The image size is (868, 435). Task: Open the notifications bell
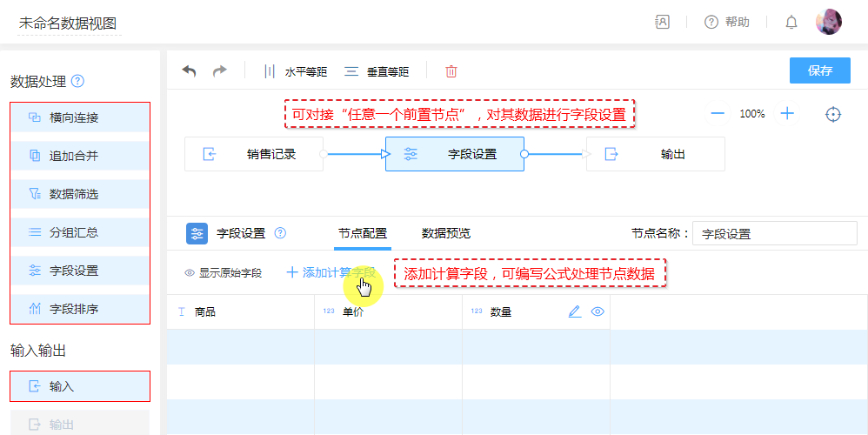791,23
